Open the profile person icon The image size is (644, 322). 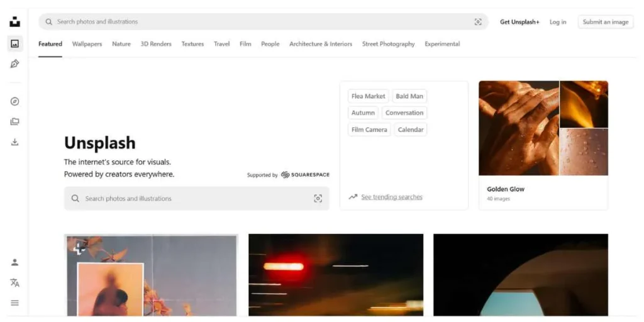point(15,262)
